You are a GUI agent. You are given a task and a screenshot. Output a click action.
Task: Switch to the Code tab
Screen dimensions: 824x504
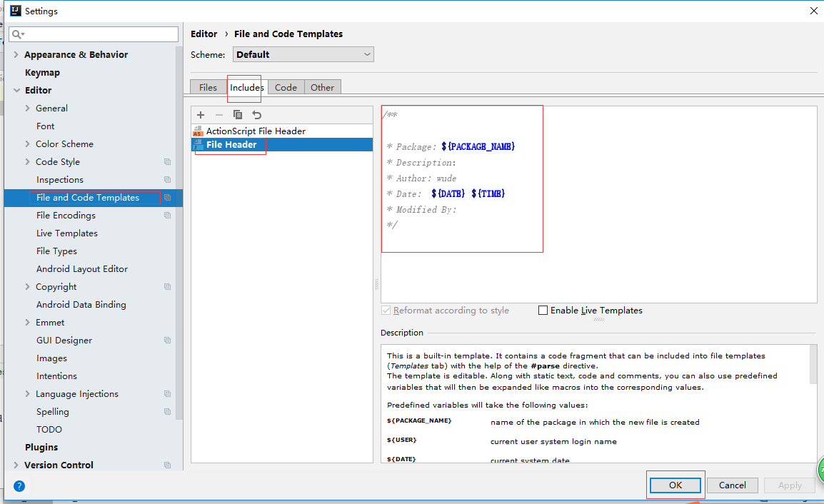[286, 87]
